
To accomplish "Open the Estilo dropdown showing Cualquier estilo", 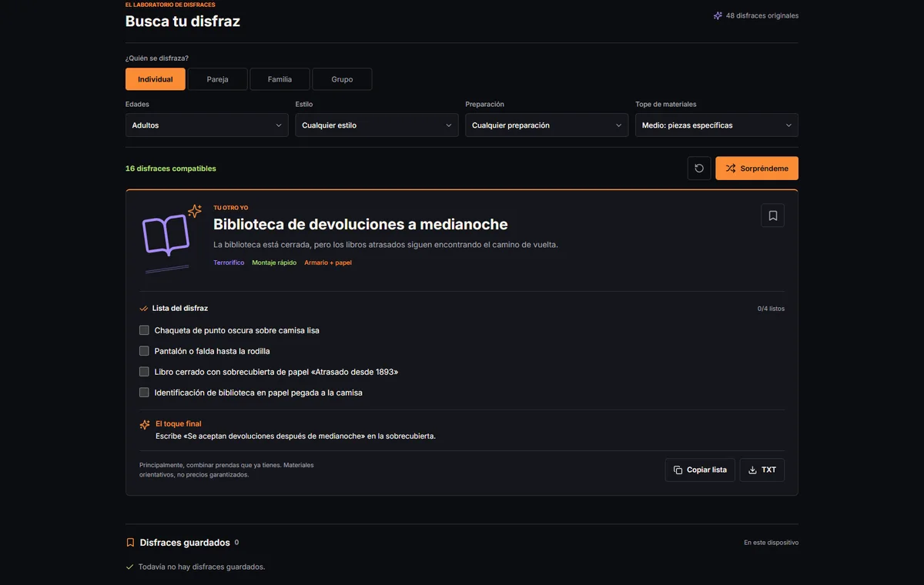I will click(x=377, y=125).
